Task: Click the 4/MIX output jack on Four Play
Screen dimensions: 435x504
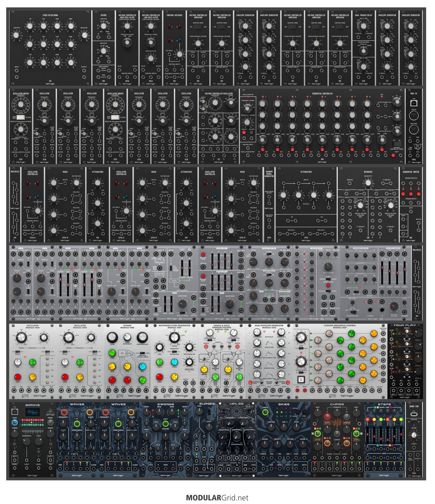Action: pos(416,390)
